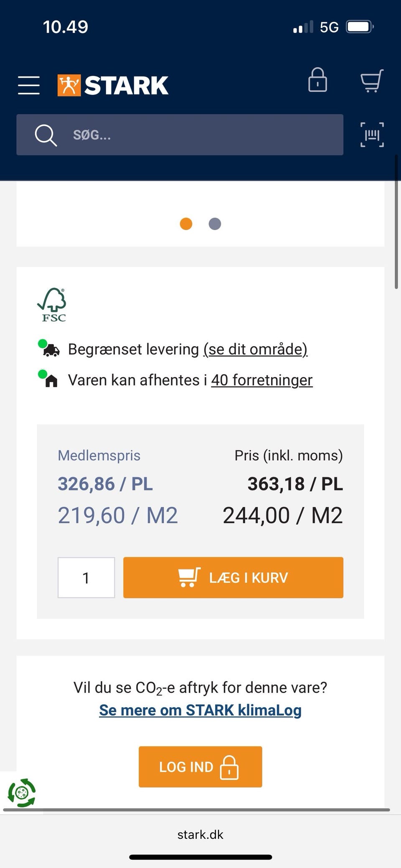Add item with LÆG I KURV button

point(233,577)
